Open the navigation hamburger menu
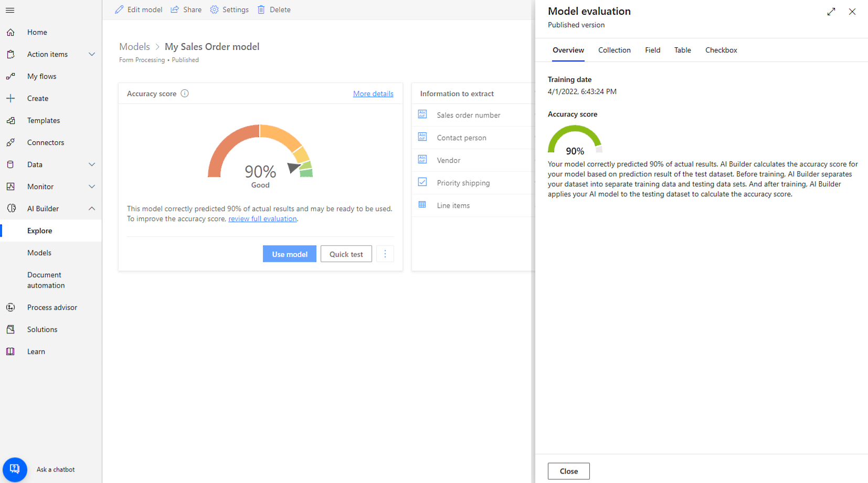 pyautogui.click(x=10, y=10)
